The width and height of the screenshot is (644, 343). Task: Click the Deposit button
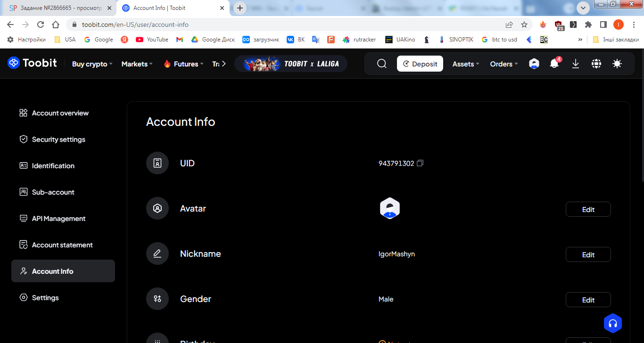[x=420, y=64]
